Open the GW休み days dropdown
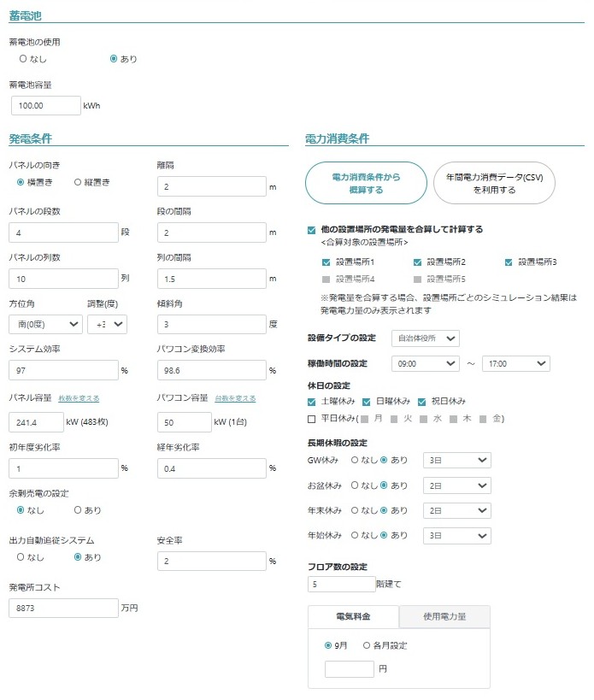The image size is (594, 700). (x=457, y=461)
